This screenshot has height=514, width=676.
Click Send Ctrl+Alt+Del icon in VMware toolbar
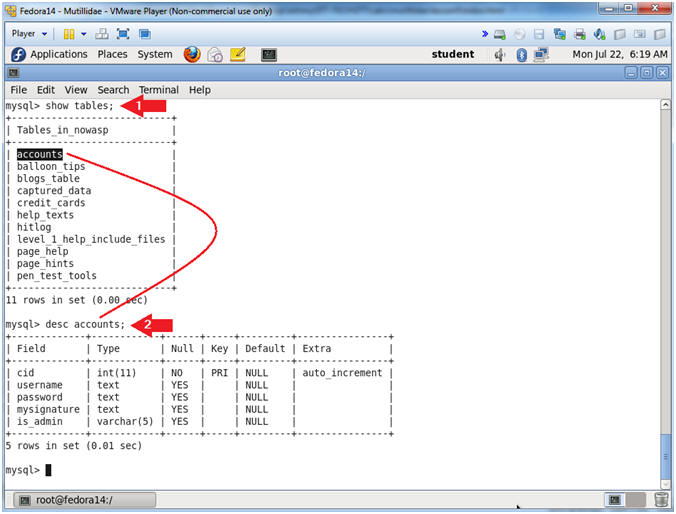[x=102, y=34]
